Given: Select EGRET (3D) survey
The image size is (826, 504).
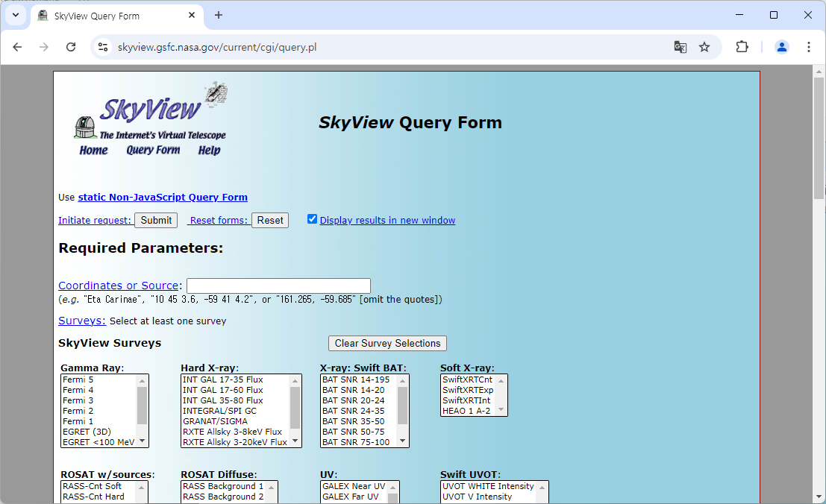Looking at the screenshot, I should pyautogui.click(x=98, y=432).
